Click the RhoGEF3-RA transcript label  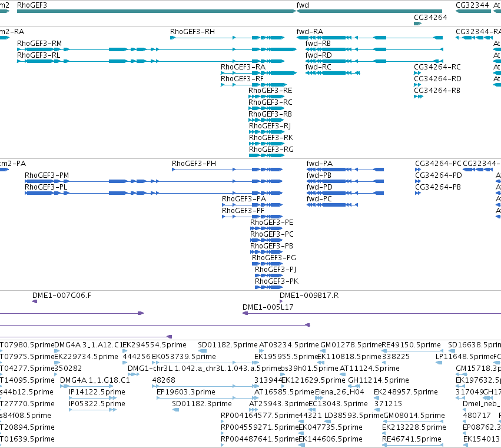[243, 67]
